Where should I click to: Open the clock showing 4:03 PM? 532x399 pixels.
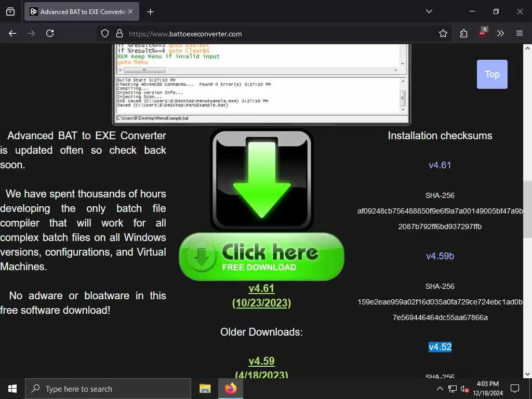[x=487, y=389]
